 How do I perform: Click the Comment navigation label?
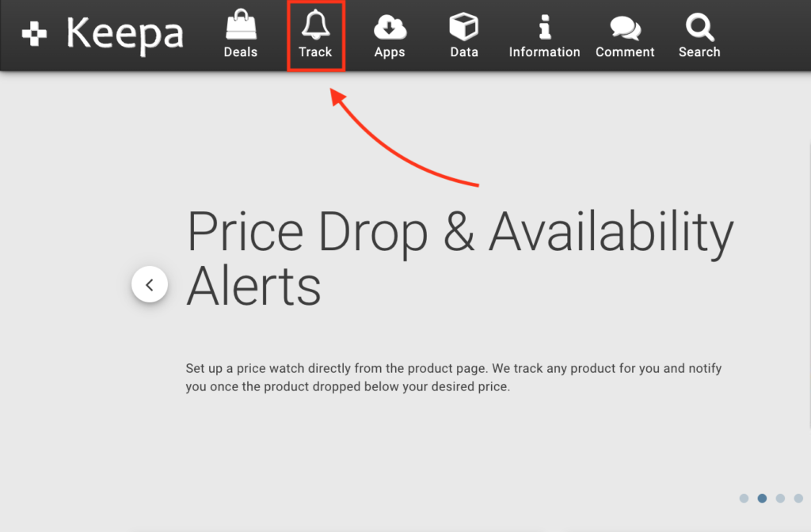[624, 51]
